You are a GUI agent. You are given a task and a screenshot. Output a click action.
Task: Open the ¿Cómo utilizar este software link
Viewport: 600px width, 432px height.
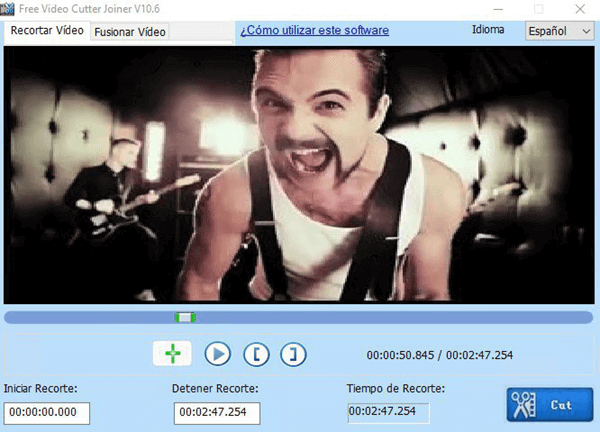pyautogui.click(x=313, y=30)
